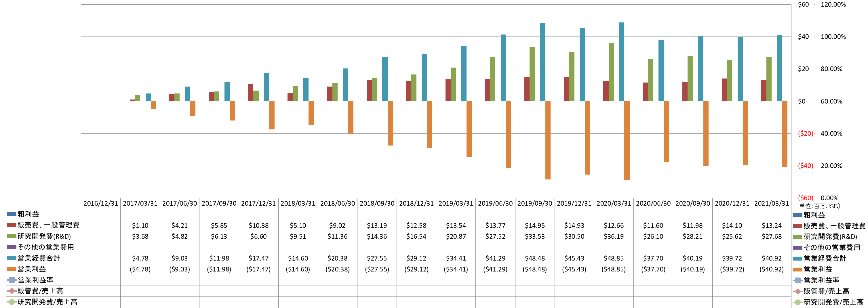The image size is (868, 308).
Task: Select the $9.51 R&D cell
Action: [x=298, y=236]
